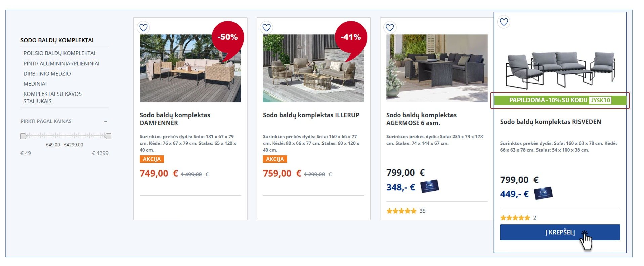The height and width of the screenshot is (266, 644).
Task: Click heart icon on ILLERUP product card
Action: click(267, 28)
